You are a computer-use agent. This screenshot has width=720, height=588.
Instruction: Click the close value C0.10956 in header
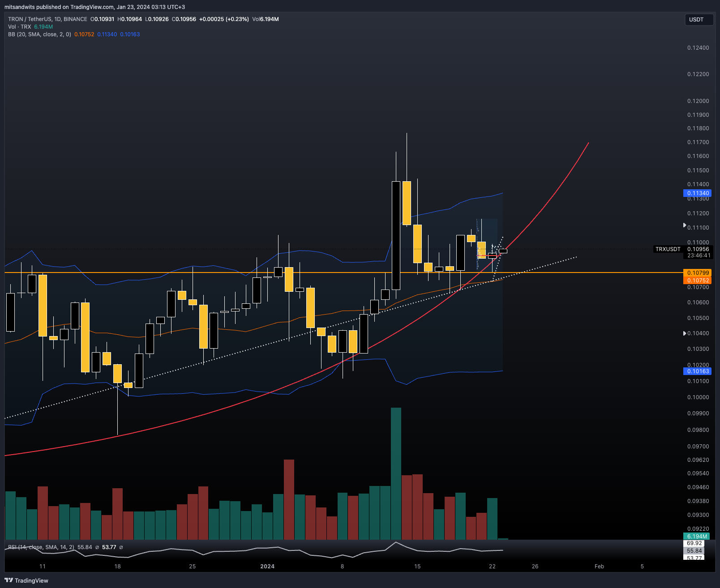coord(184,19)
